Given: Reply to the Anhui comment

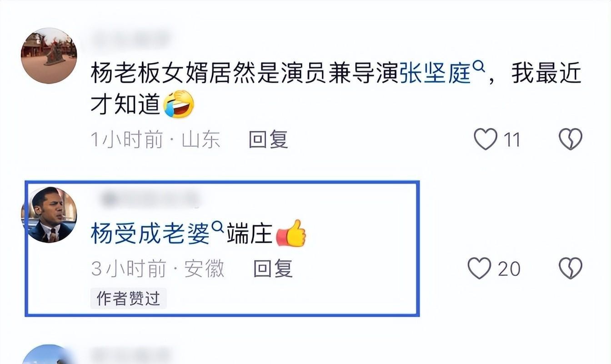Looking at the screenshot, I should coord(273,269).
